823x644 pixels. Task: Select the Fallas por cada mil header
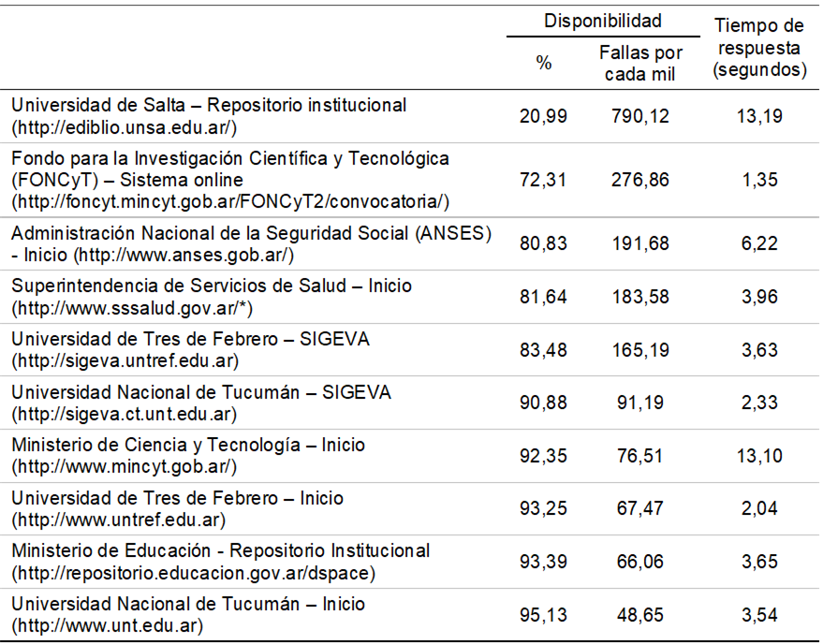coord(641,64)
